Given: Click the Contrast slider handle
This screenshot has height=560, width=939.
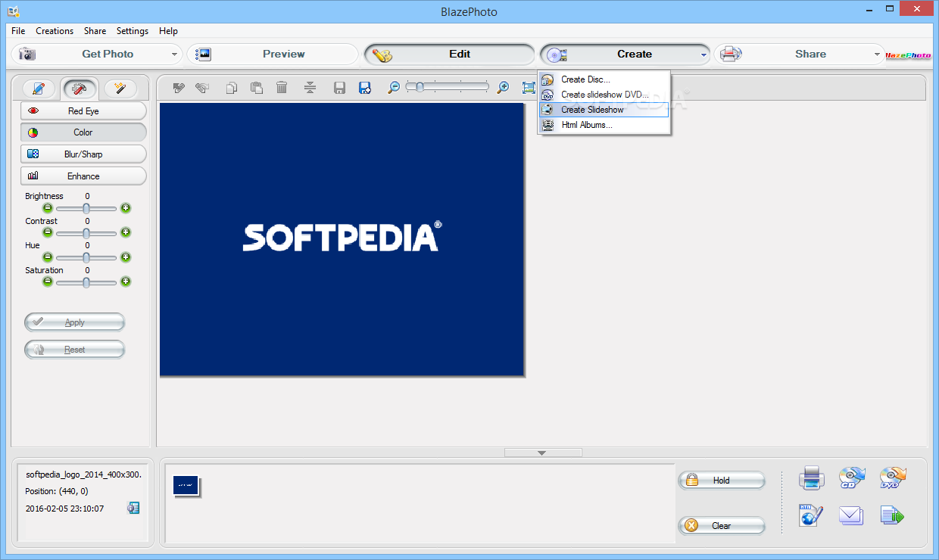Looking at the screenshot, I should [x=86, y=232].
